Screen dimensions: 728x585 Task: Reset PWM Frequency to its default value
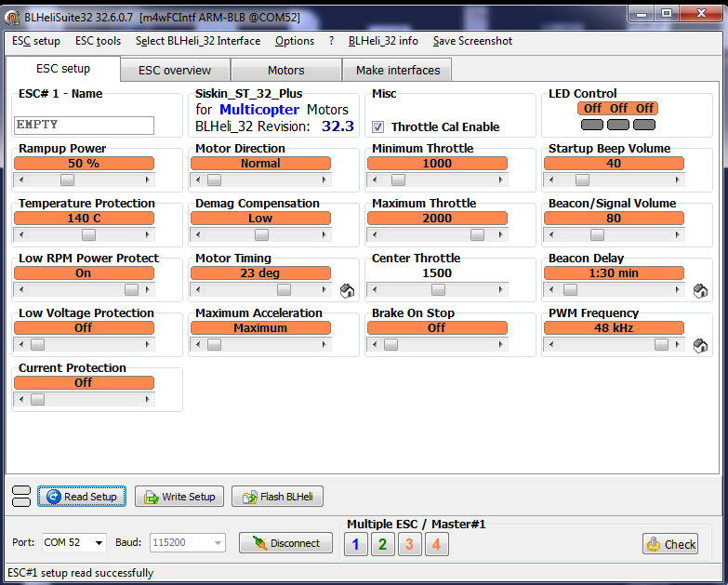tap(700, 345)
